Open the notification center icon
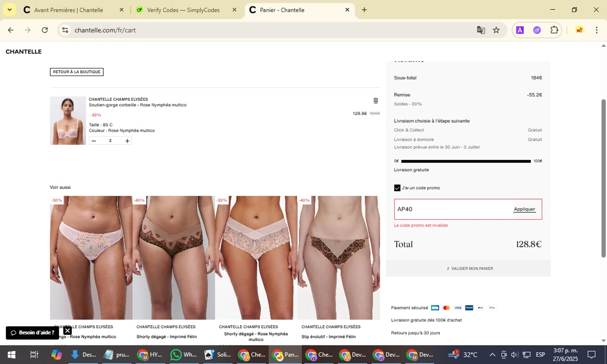This screenshot has height=364, width=607. point(592,355)
